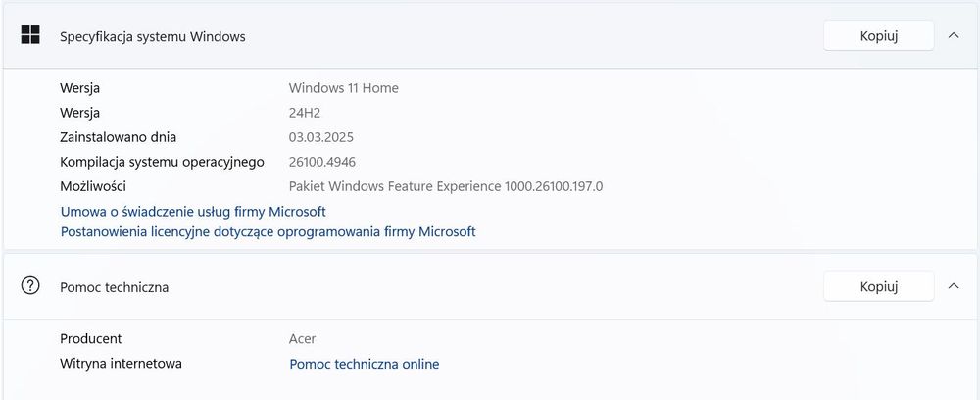
Task: Click the Zainstalowano dnia label
Action: tap(119, 137)
